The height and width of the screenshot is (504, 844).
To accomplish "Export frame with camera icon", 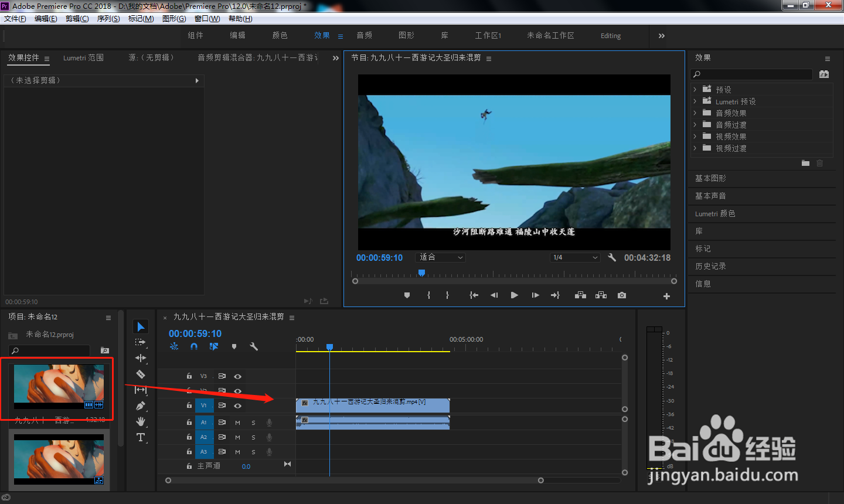I will 622,295.
